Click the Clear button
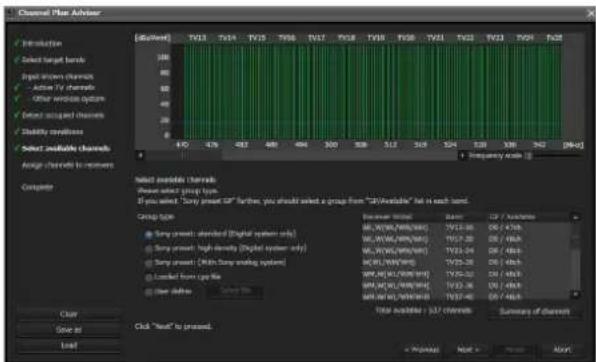596x362 pixels. [69, 314]
